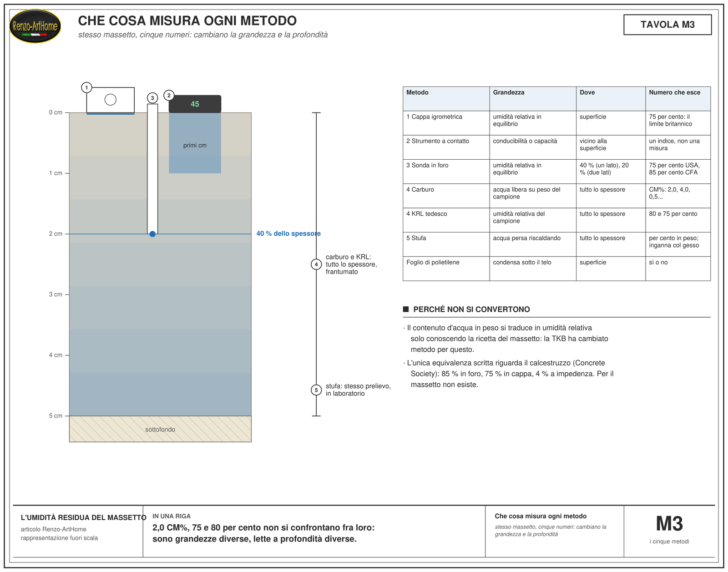The width and height of the screenshot is (728, 572).
Task: Click circled number 4 on thickness bar
Action: tap(316, 264)
